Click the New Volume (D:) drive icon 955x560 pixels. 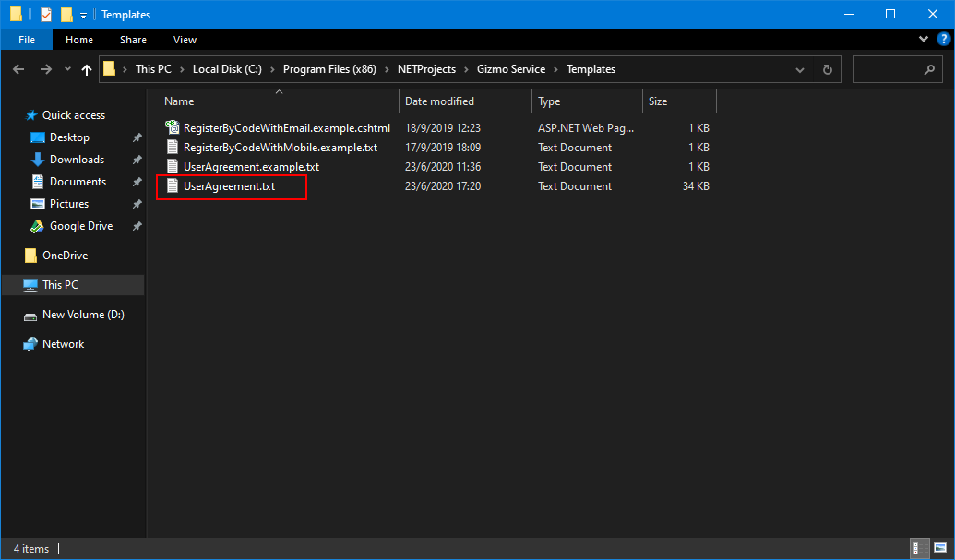pos(30,316)
